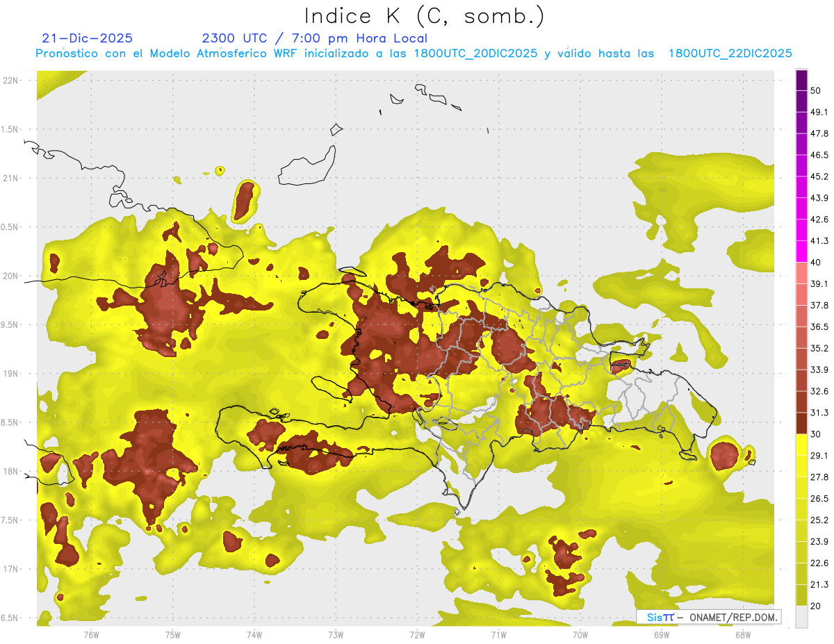
Task: Click the "74W" longitude label
Action: coord(254,634)
